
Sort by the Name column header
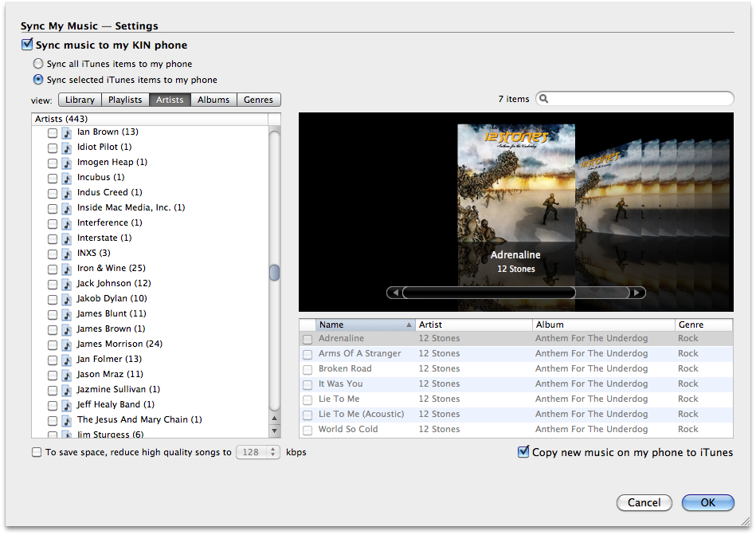point(365,325)
